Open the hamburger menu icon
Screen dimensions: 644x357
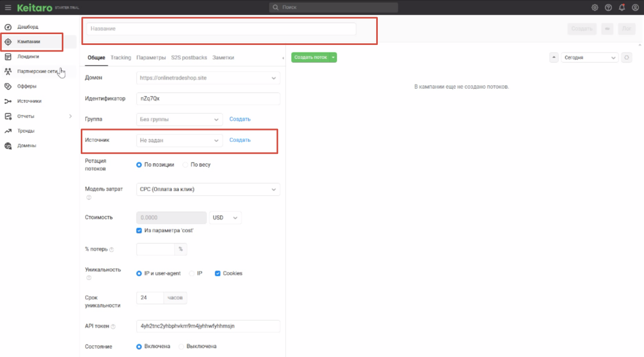[8, 8]
